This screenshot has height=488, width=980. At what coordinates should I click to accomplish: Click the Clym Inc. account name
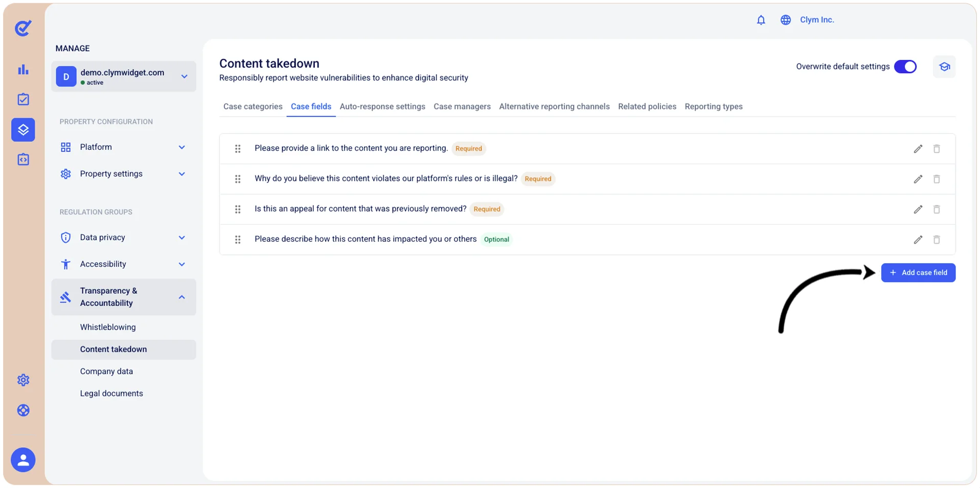816,20
